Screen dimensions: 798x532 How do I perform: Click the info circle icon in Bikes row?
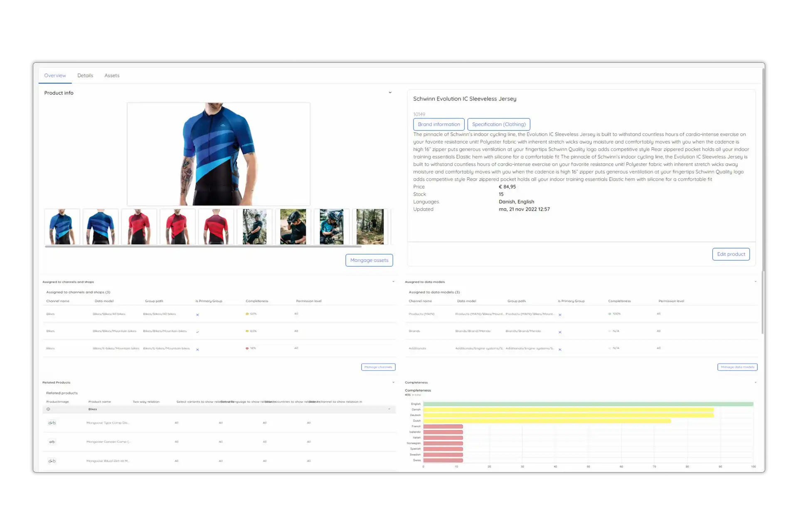[x=48, y=409]
